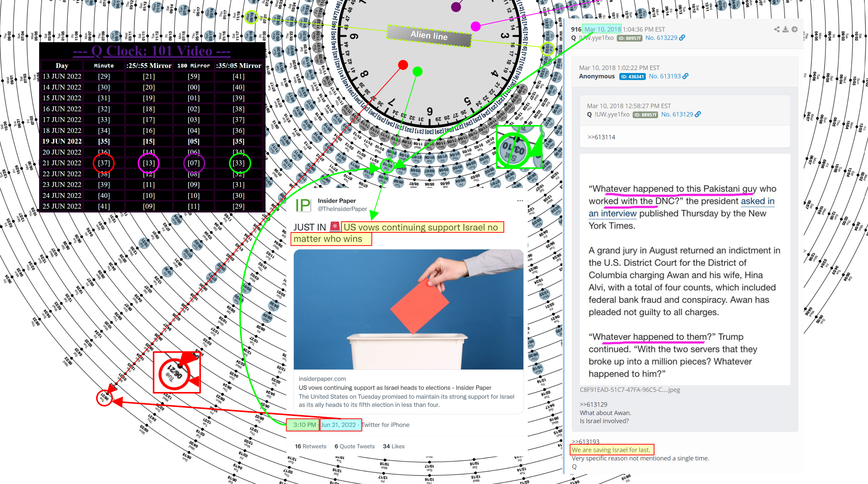Click the Day column header

[x=62, y=66]
